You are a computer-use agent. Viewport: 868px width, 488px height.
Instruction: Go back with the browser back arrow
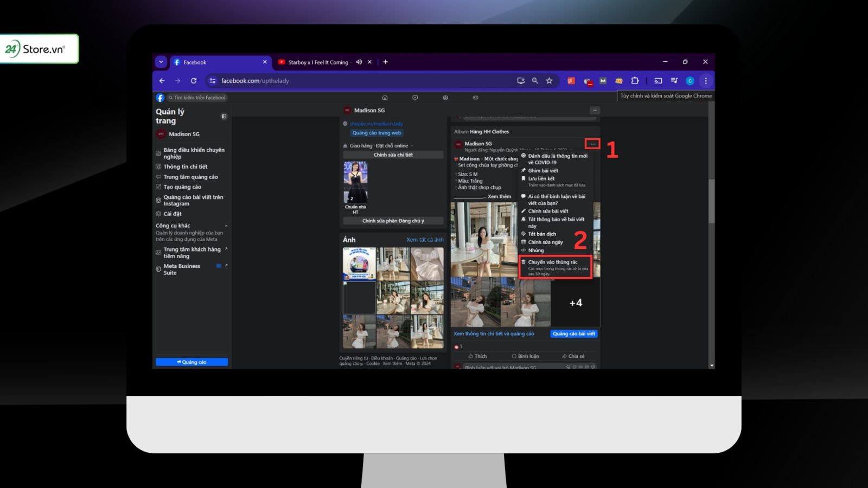coord(162,81)
